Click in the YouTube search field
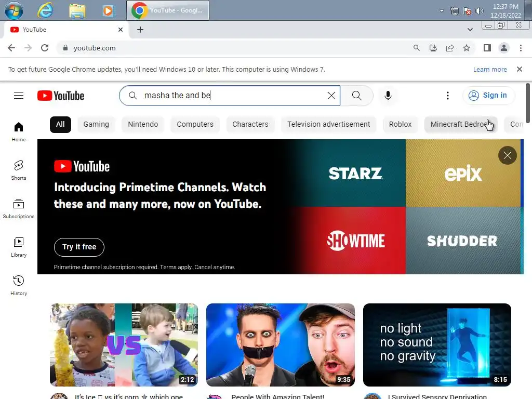532x399 pixels. 231,96
